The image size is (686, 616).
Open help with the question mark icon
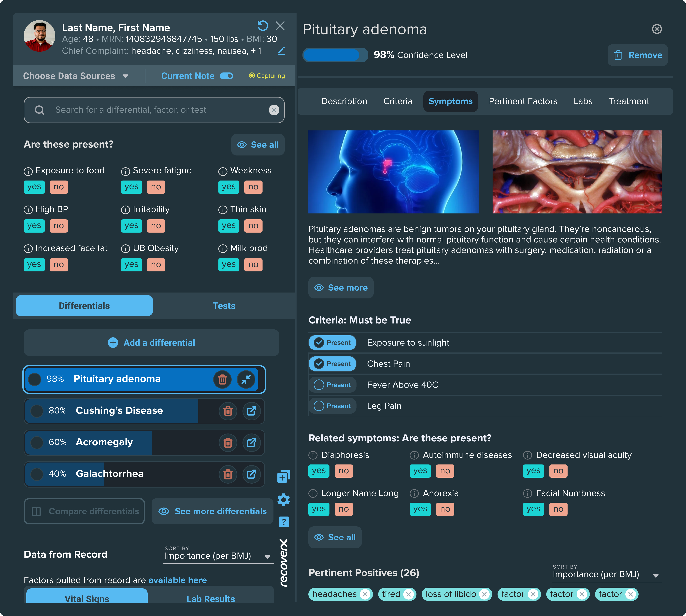284,522
